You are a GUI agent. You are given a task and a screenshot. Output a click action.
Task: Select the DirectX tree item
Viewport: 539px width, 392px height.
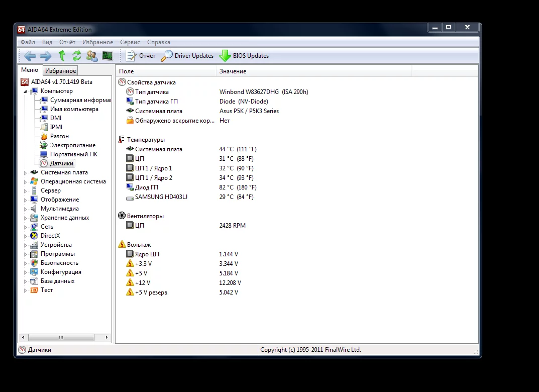coord(50,236)
